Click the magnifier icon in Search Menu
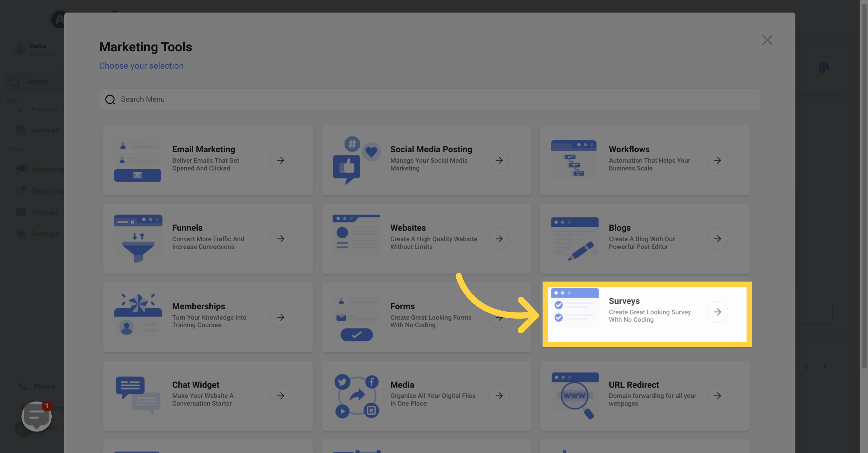Image resolution: width=868 pixels, height=453 pixels. pos(110,99)
